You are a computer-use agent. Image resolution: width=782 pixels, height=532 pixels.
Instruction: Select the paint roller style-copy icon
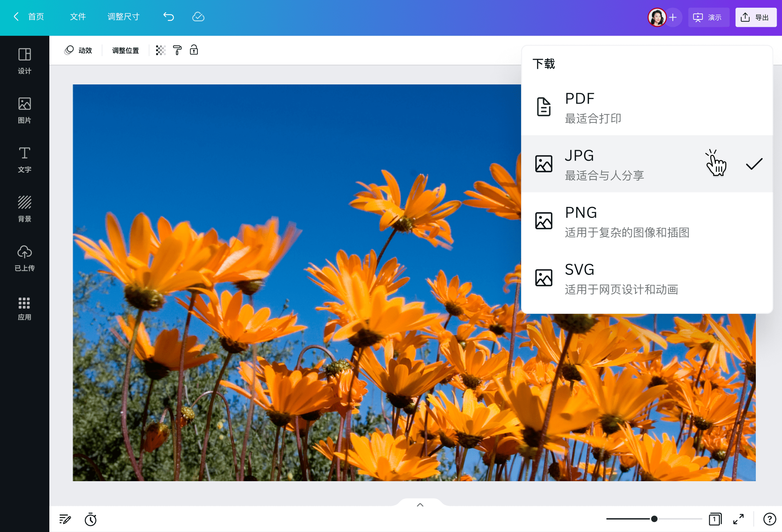pyautogui.click(x=177, y=50)
